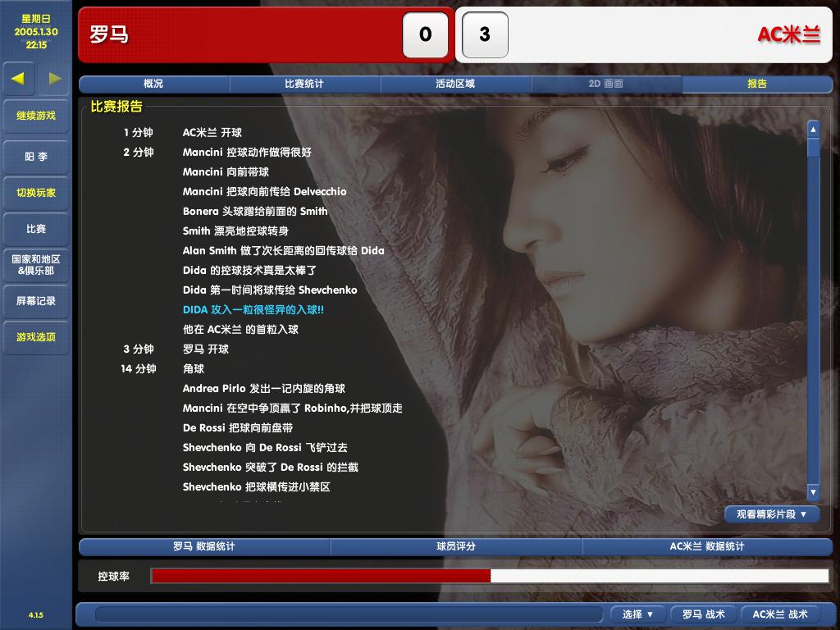
Task: Click line 'Mancini 把球向前传给 Delvecchio'
Action: [x=265, y=192]
